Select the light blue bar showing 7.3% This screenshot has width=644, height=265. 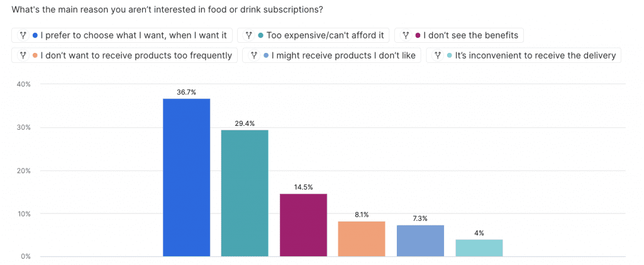coord(420,241)
